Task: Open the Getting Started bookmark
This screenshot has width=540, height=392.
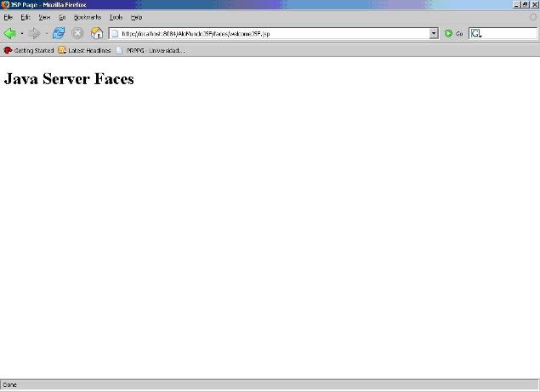Action: pyautogui.click(x=29, y=50)
